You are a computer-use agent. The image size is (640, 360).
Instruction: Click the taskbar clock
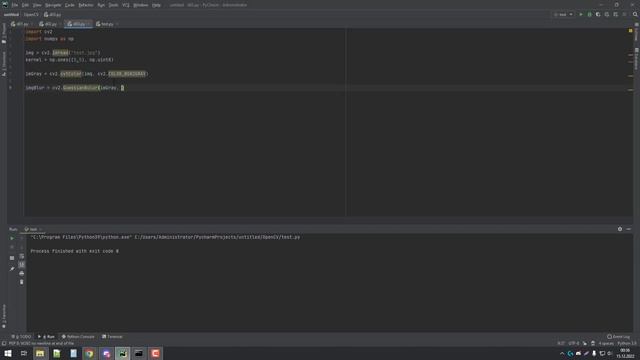coord(625,353)
